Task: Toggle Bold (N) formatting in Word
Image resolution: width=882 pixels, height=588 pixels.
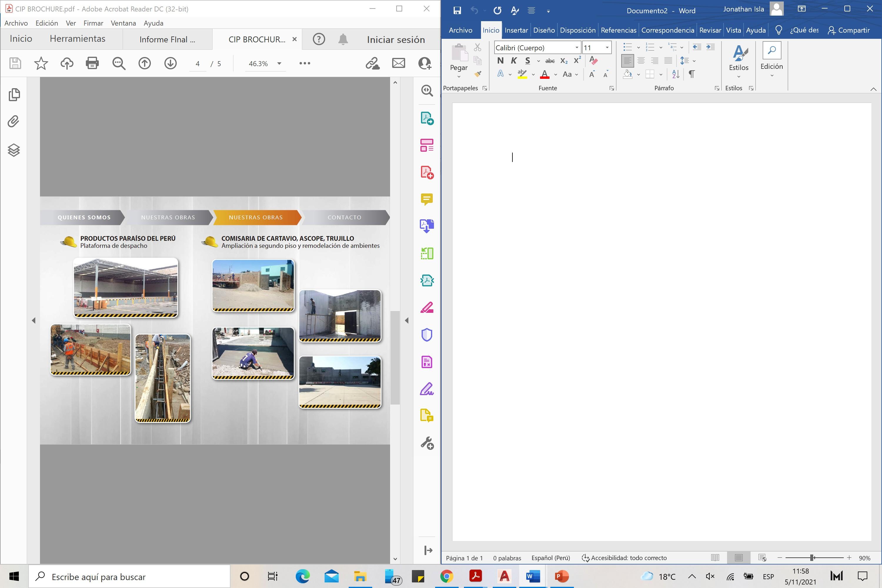Action: pos(500,61)
